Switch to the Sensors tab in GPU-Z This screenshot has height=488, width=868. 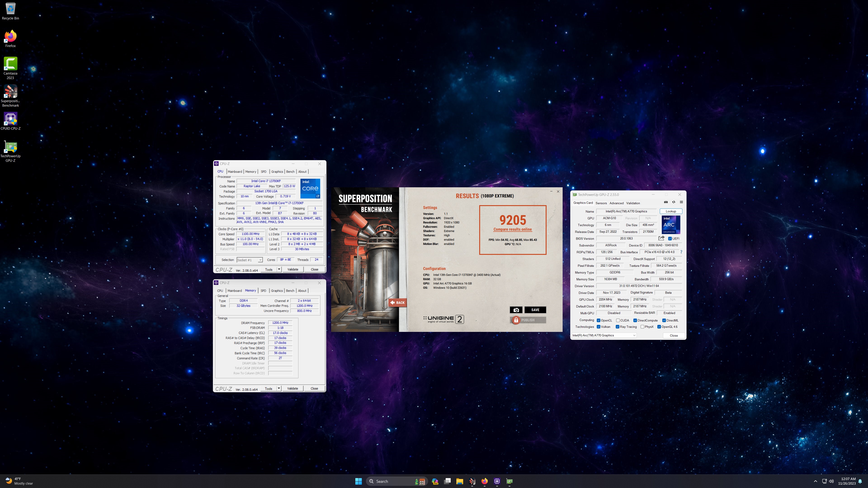[601, 203]
